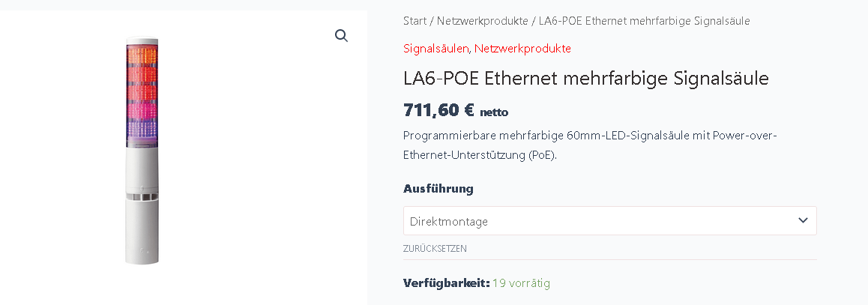The height and width of the screenshot is (305, 868).
Task: Click the chevron arrow of the Ausführung select
Action: click(803, 221)
